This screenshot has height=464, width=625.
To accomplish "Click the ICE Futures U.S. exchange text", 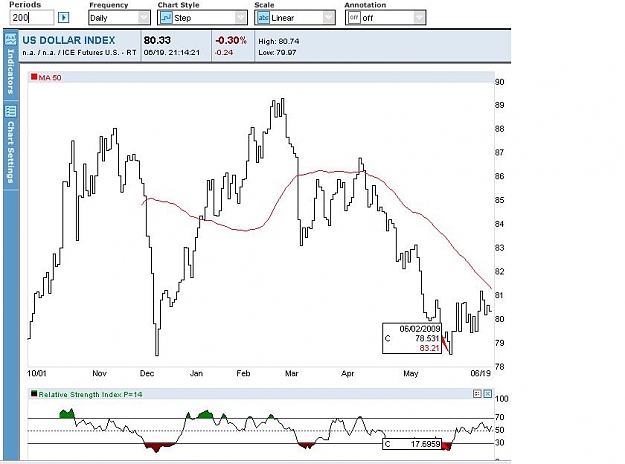I will [90, 52].
